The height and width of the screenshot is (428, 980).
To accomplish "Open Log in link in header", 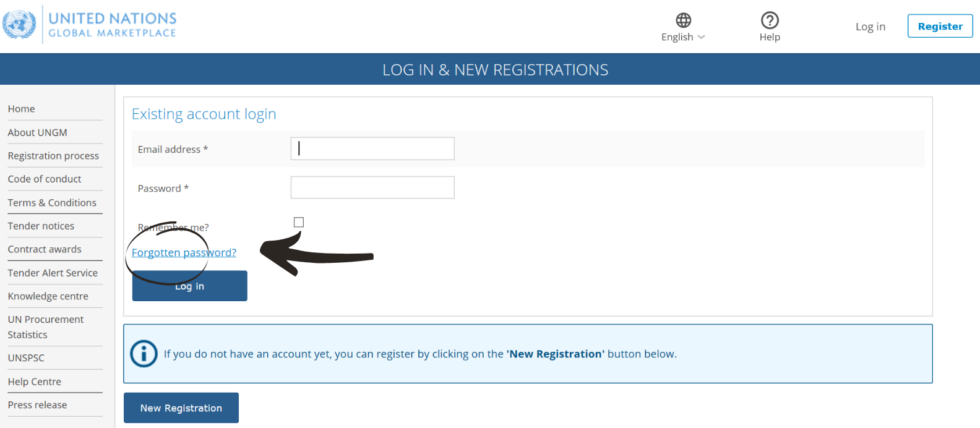I will 870,27.
